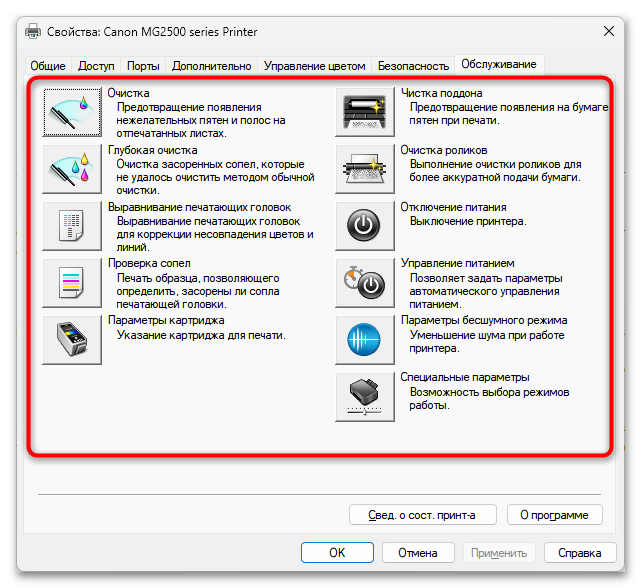Switch to the Общие tab
This screenshot has height=588, width=641.
(48, 66)
